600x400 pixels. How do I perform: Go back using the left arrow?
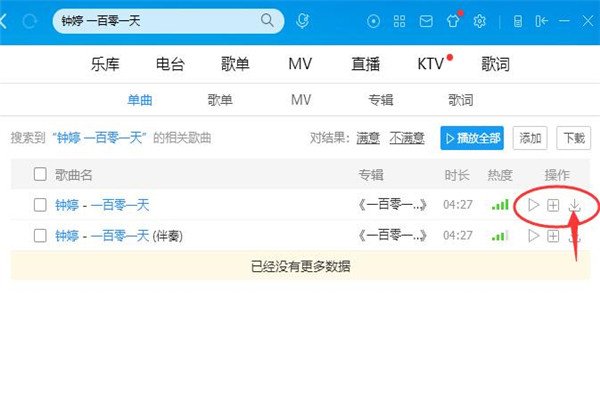coord(3,21)
